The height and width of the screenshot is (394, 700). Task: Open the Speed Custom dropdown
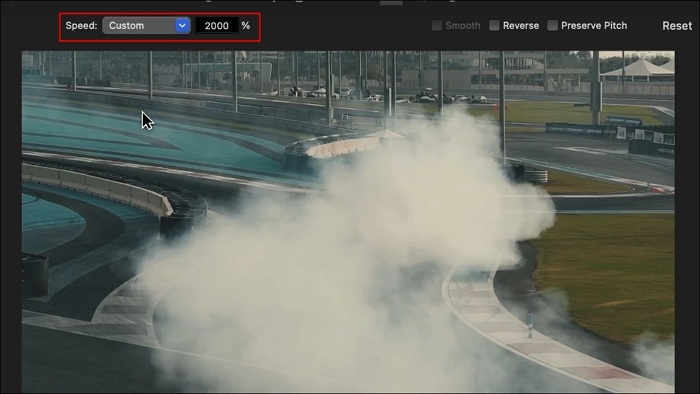coord(146,25)
